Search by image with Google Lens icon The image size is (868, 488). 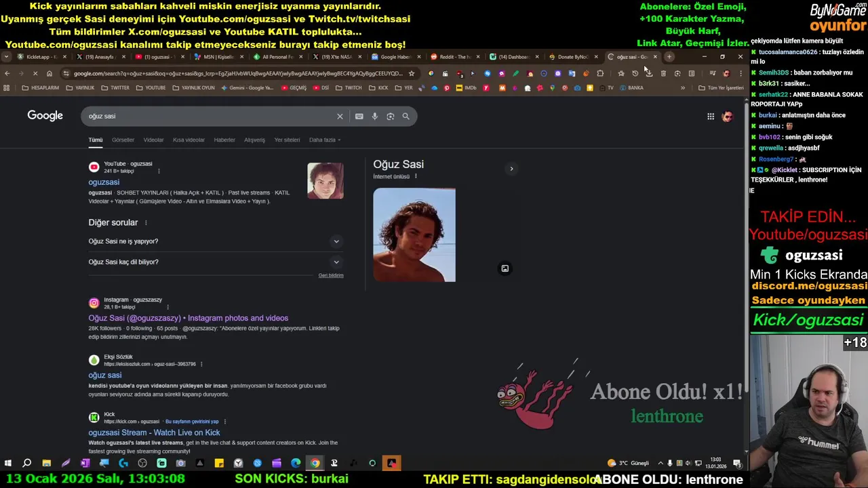(x=390, y=116)
